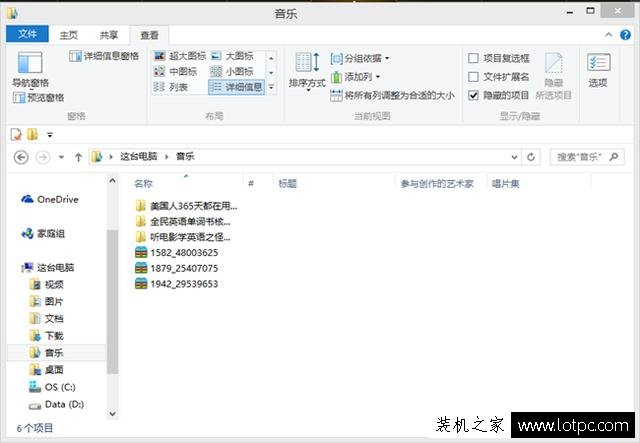Enable 文件扩展名 checkbox

473,77
